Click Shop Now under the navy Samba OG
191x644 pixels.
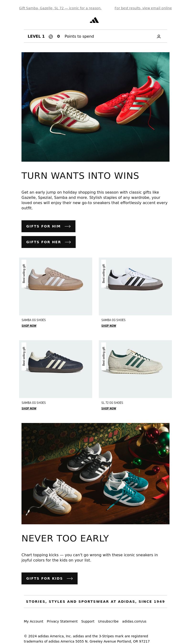[29, 408]
